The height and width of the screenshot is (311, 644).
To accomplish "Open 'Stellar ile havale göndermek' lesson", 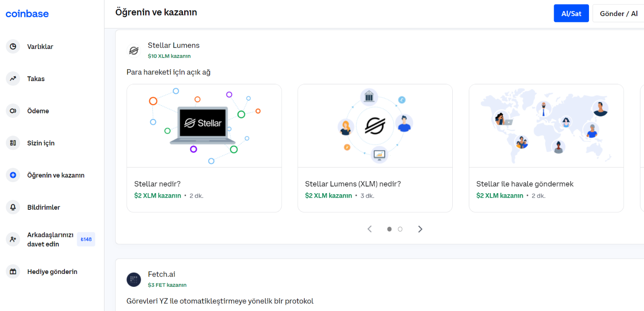I will click(546, 148).
